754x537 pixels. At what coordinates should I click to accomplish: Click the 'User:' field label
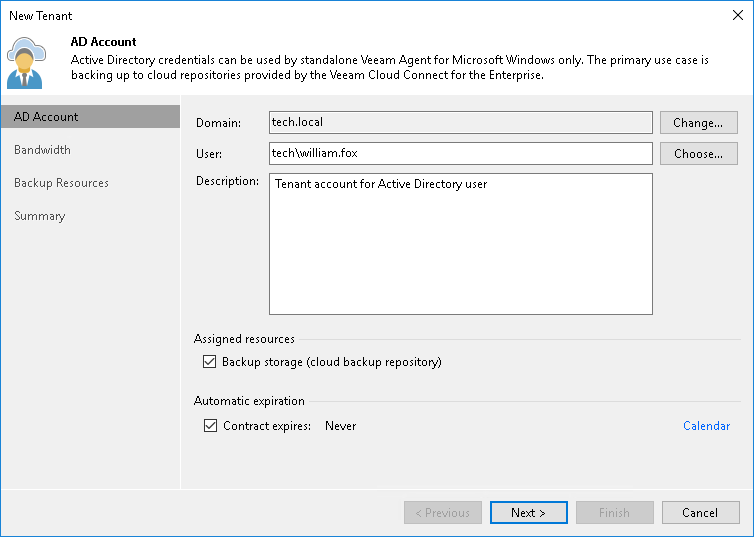pyautogui.click(x=209, y=154)
